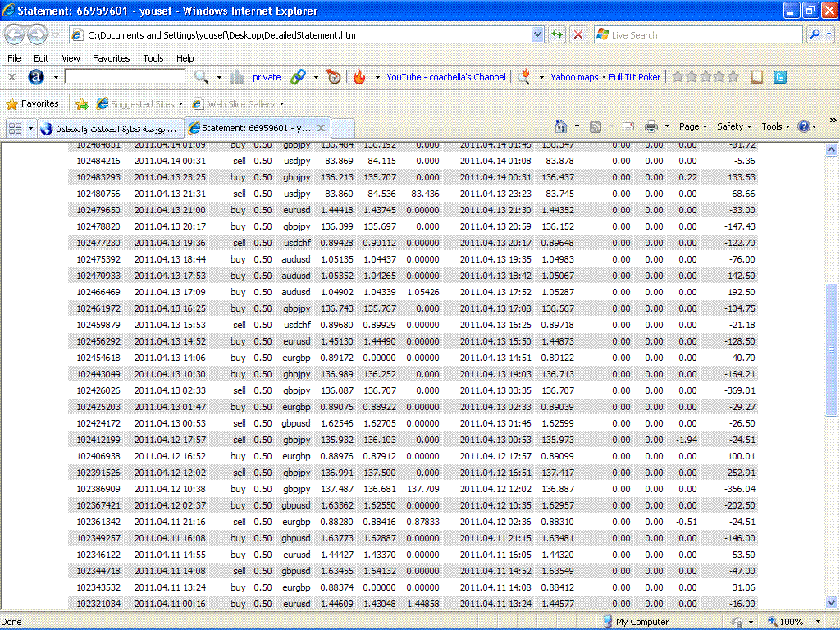Go back with the Back arrow button
This screenshot has width=840, height=630.
[x=15, y=35]
